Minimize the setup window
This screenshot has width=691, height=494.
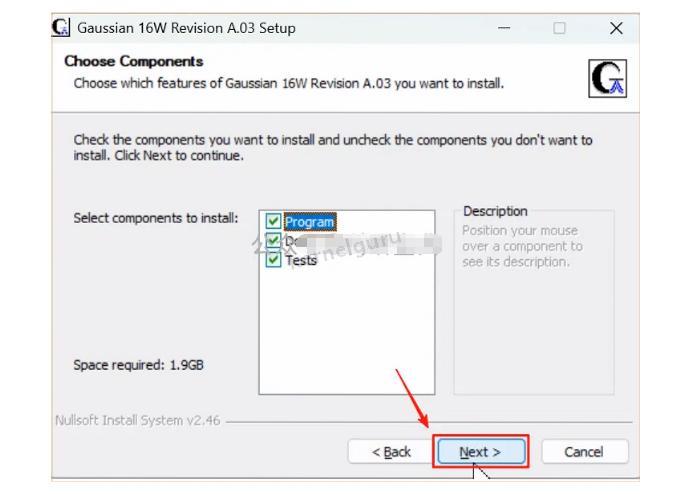pos(504,28)
